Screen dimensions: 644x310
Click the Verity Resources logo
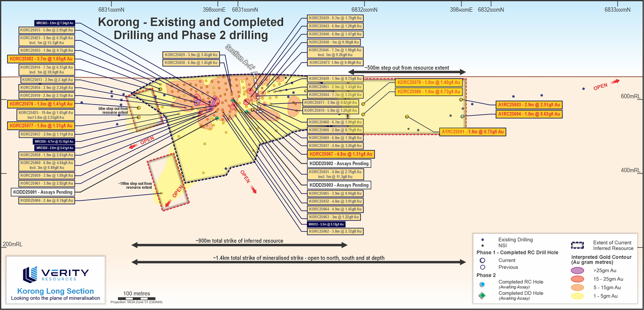coord(56,275)
